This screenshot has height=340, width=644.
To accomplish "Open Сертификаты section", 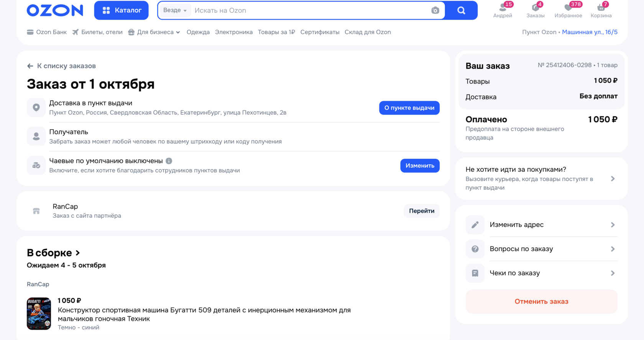I will point(320,32).
